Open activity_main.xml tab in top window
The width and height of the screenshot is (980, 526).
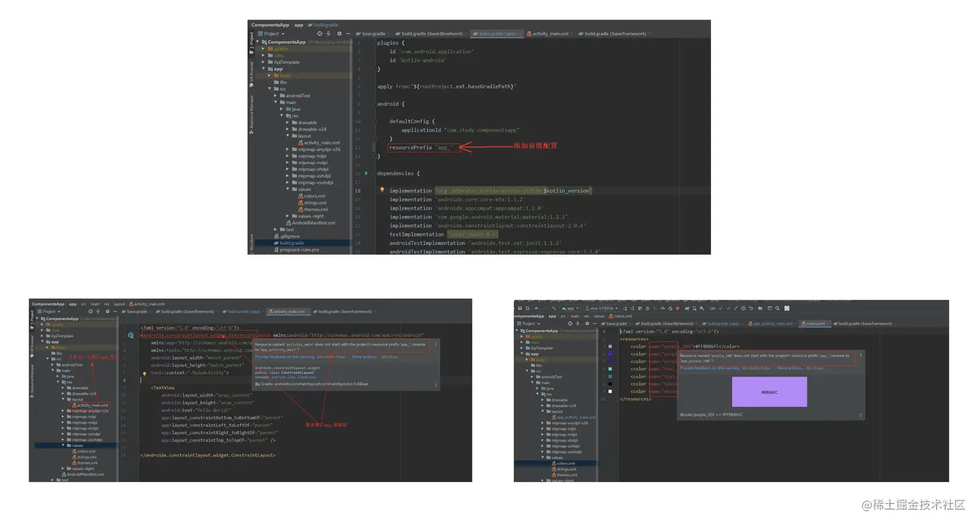[549, 34]
